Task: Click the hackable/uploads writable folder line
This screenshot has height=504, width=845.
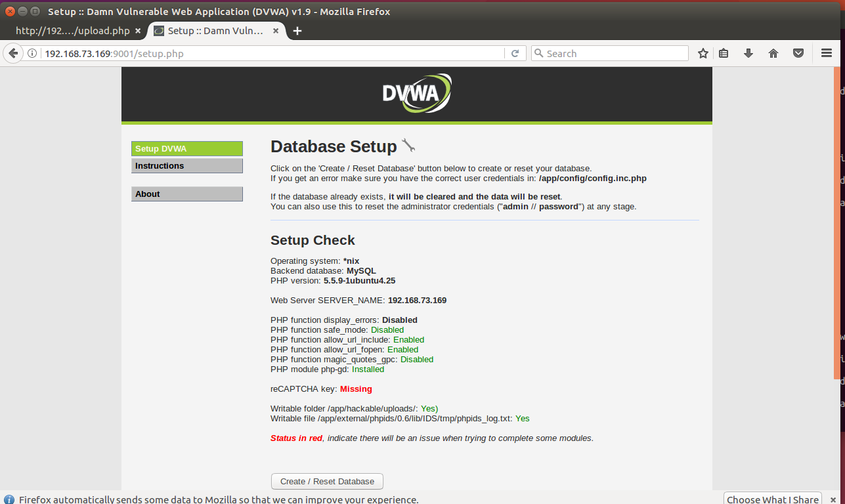Action: (x=354, y=409)
